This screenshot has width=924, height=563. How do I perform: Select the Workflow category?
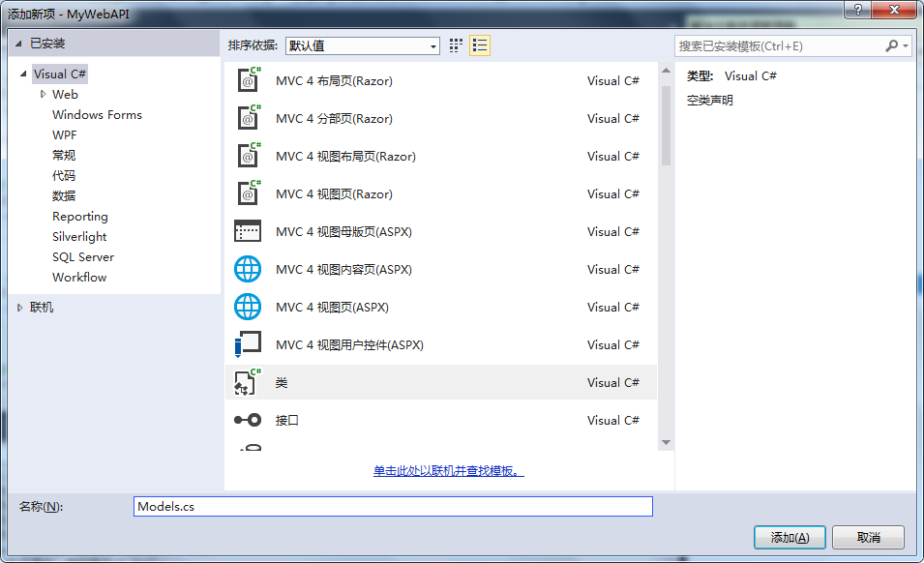click(79, 278)
